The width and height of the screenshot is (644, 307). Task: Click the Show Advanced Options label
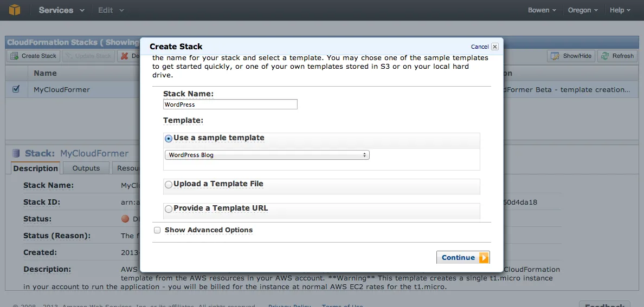pos(209,230)
